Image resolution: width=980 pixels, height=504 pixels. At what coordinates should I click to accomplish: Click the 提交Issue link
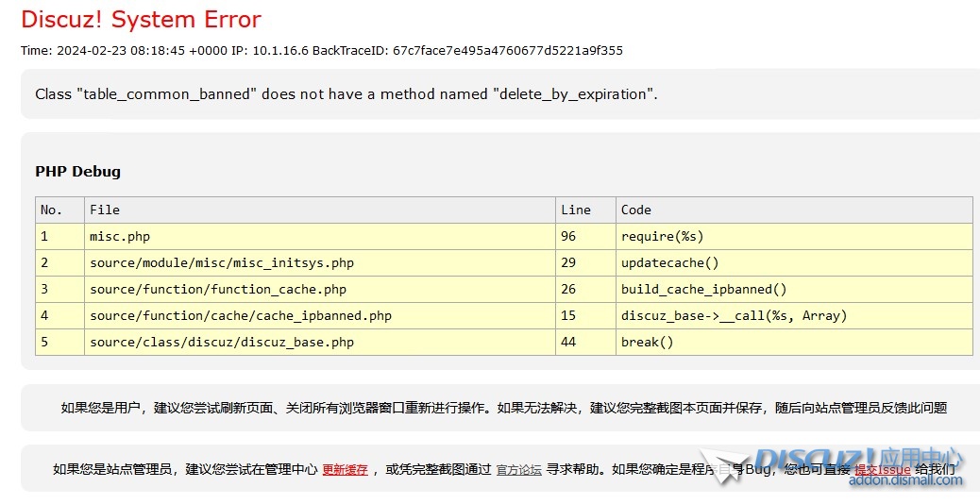(882, 469)
